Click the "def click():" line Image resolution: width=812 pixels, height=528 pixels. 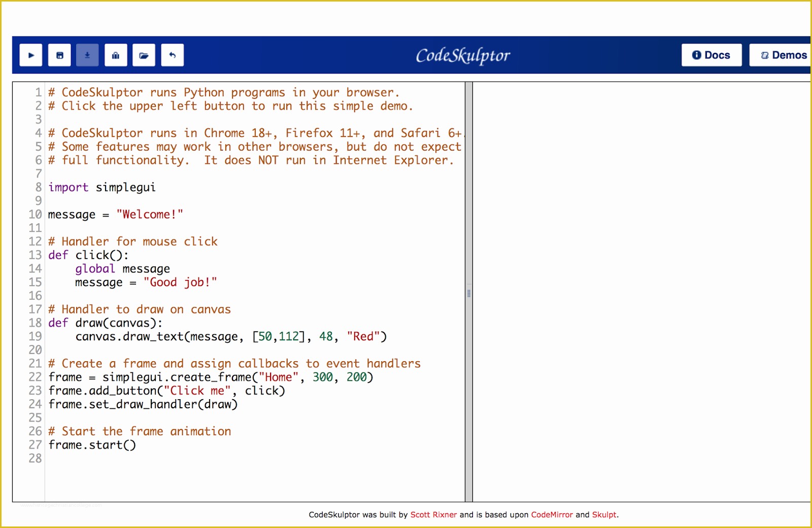[88, 255]
